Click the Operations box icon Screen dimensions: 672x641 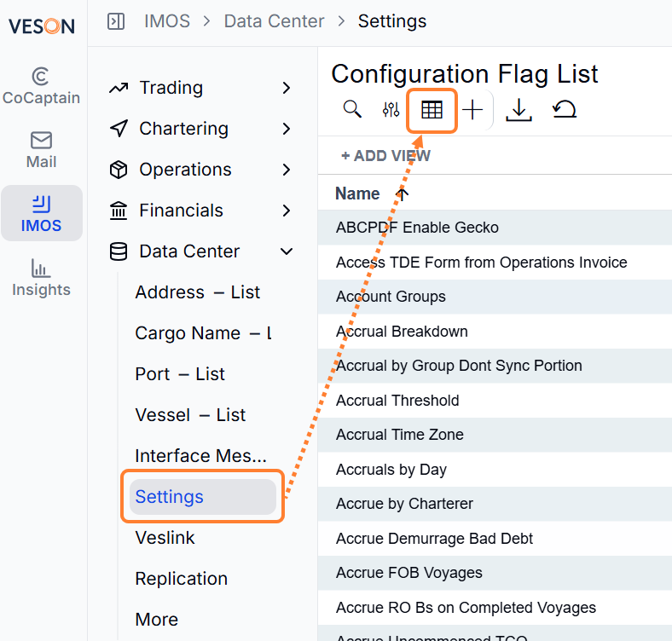click(119, 170)
